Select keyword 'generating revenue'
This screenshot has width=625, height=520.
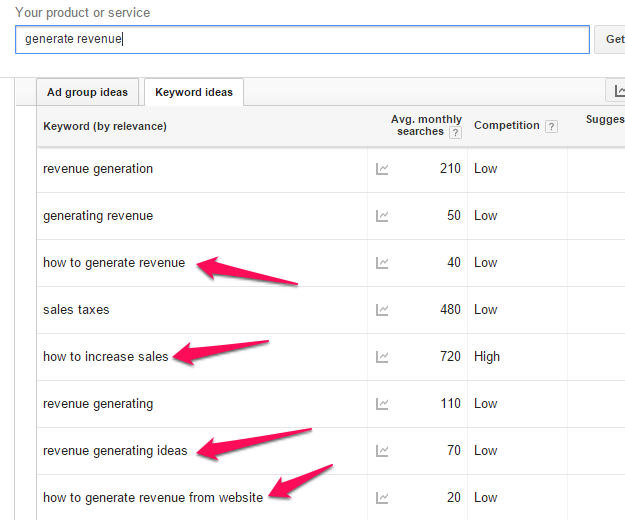(x=98, y=216)
